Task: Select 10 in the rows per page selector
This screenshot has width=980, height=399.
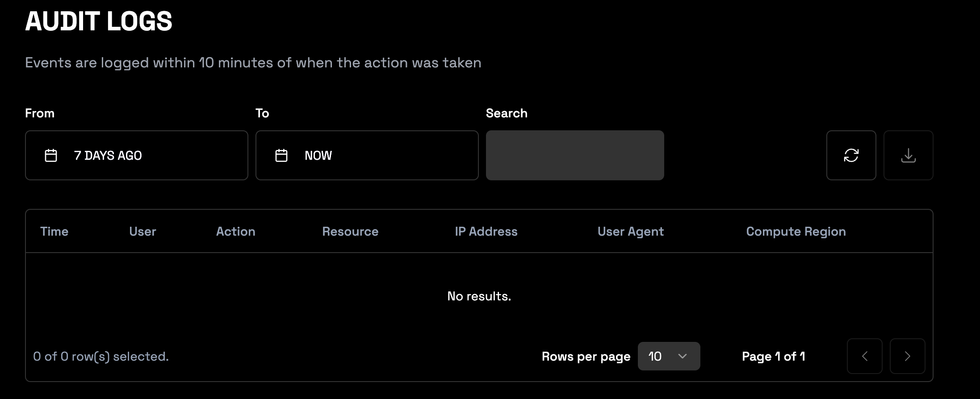Action: 669,356
